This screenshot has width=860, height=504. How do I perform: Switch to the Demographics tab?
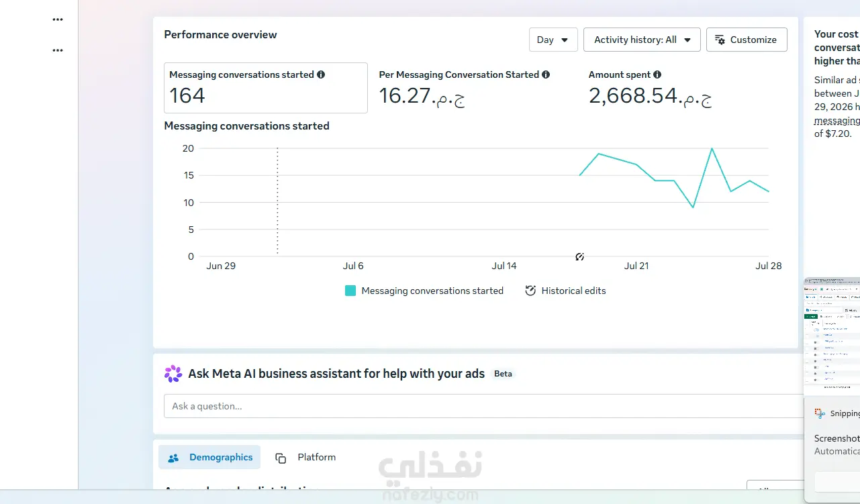209,457
